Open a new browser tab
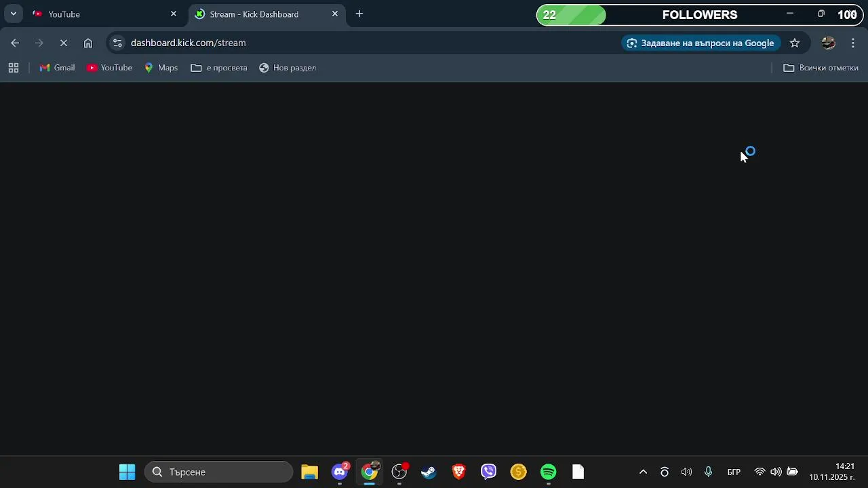This screenshot has height=488, width=868. pos(359,14)
